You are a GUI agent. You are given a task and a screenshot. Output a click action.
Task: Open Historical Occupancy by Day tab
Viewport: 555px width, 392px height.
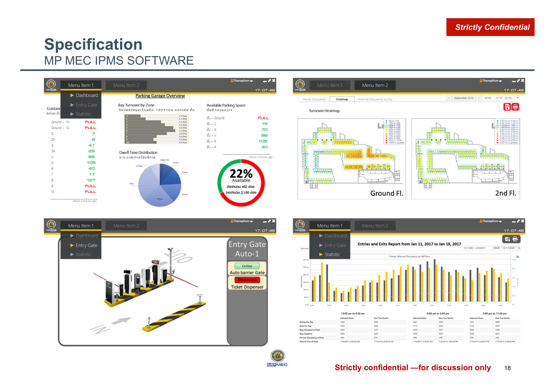tap(375, 99)
